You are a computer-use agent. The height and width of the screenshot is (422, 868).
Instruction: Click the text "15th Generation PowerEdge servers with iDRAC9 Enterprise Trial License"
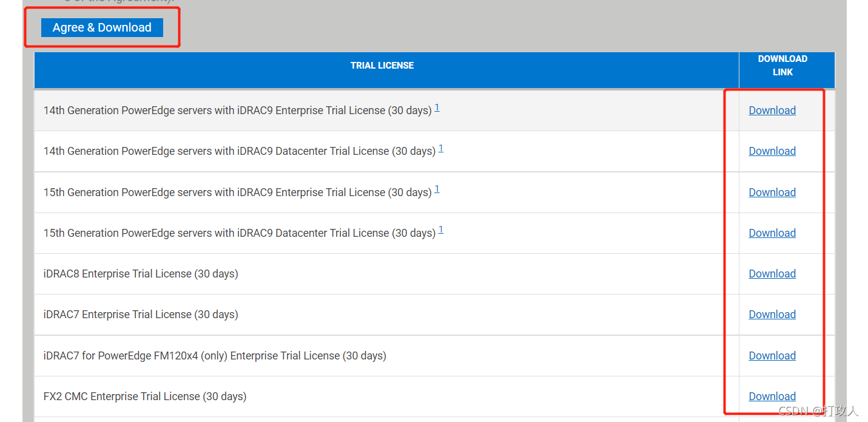[x=214, y=192]
